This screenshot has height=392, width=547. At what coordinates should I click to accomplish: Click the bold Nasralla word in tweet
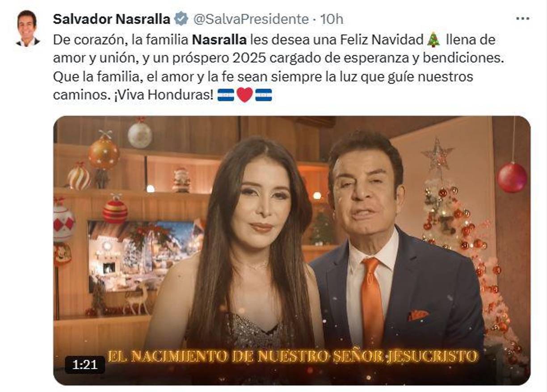click(x=219, y=40)
